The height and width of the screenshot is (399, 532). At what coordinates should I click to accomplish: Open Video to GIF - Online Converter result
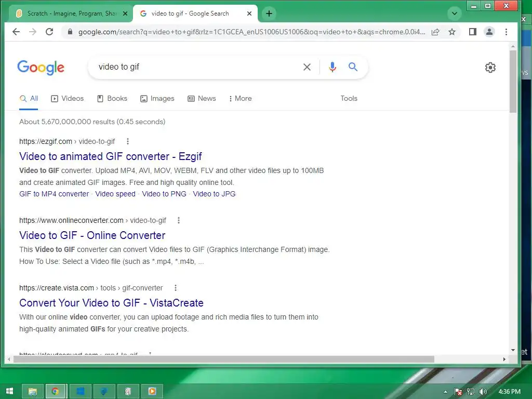click(x=92, y=235)
